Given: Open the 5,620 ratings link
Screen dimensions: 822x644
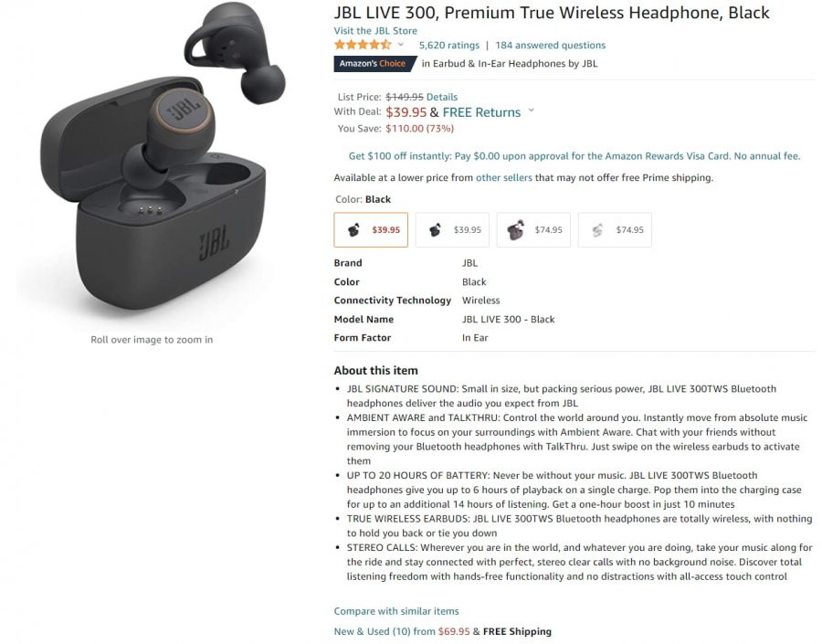Looking at the screenshot, I should (449, 46).
